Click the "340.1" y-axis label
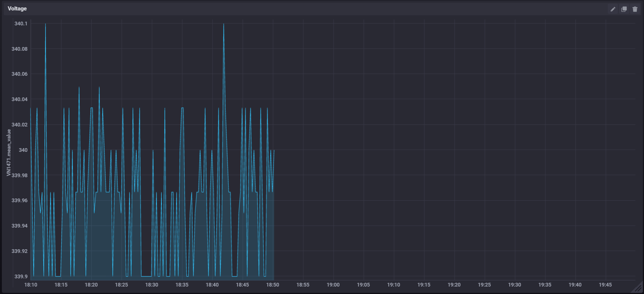Image resolution: width=644 pixels, height=294 pixels. click(21, 24)
